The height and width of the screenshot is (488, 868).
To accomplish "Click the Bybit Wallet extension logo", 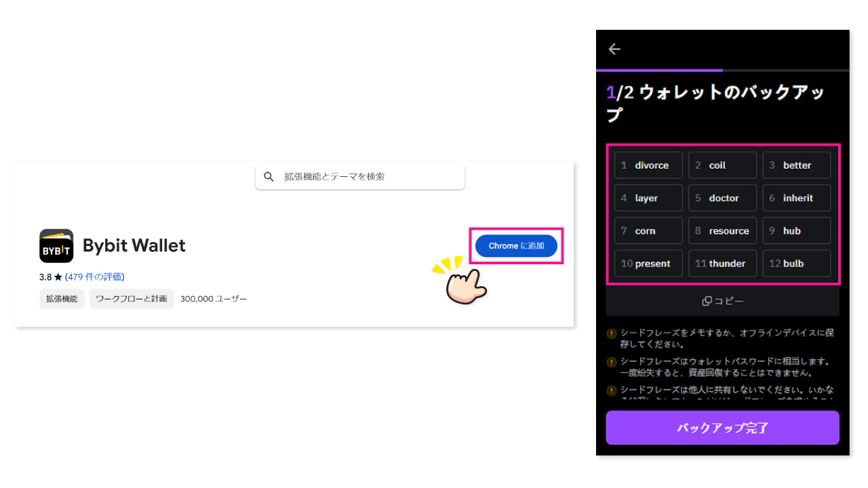I will (x=56, y=245).
